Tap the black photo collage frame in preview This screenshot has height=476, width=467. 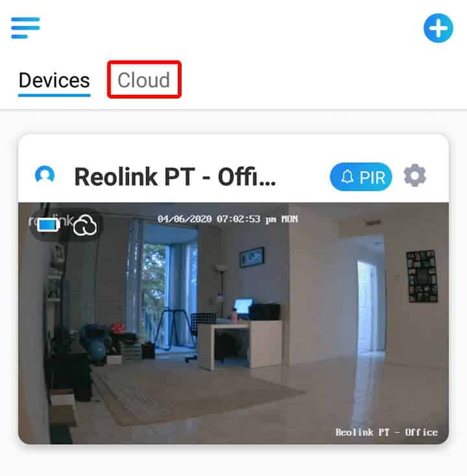click(422, 276)
